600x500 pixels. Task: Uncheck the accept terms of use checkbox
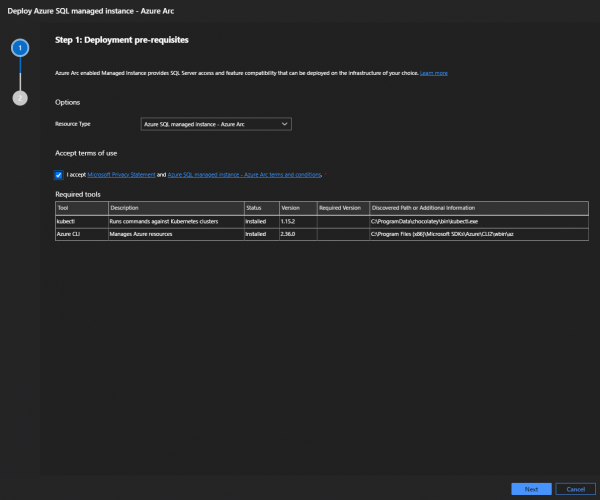[x=59, y=174]
